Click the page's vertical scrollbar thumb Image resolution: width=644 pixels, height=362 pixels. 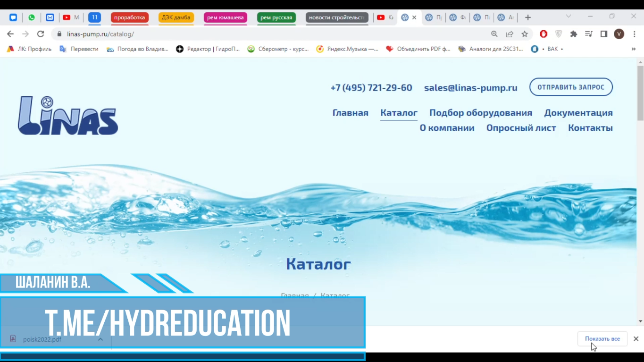[x=640, y=93]
